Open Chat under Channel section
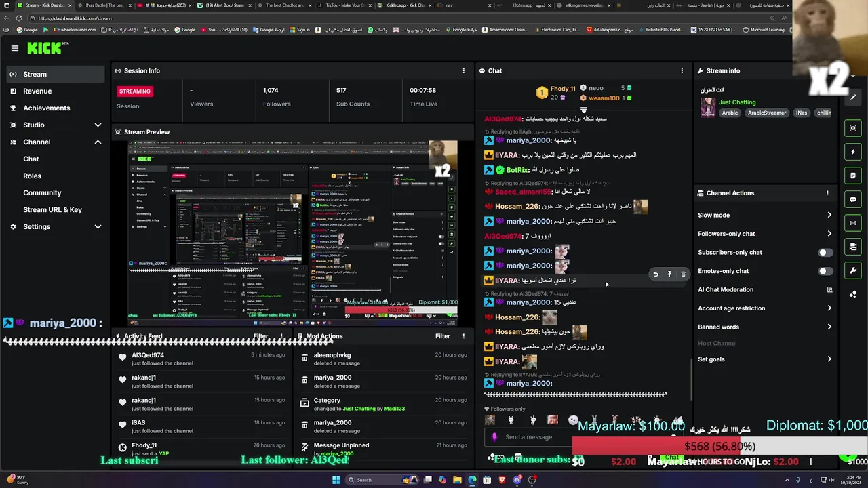The image size is (868, 488). click(x=31, y=159)
